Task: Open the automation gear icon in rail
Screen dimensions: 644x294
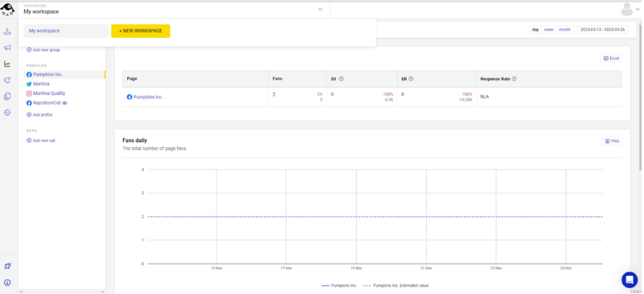Action: coord(8,80)
